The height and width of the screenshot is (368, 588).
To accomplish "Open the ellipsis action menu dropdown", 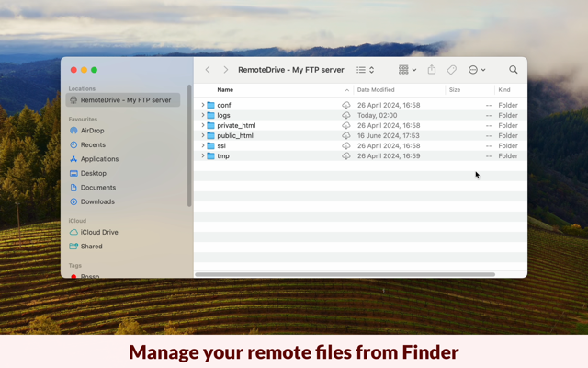I will pos(477,70).
